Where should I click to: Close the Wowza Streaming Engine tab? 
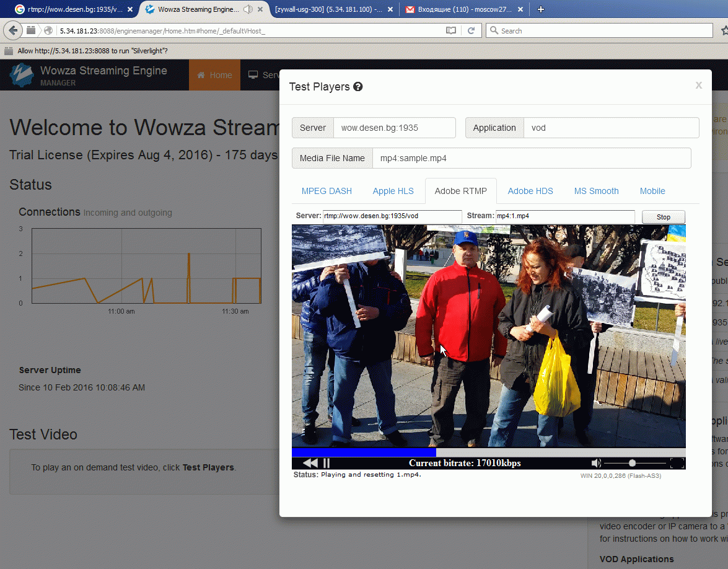pyautogui.click(x=260, y=9)
